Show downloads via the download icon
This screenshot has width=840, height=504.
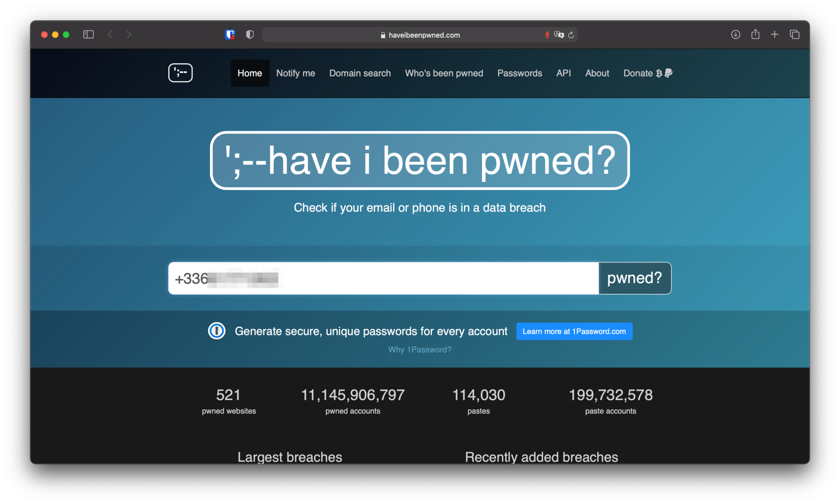point(735,34)
